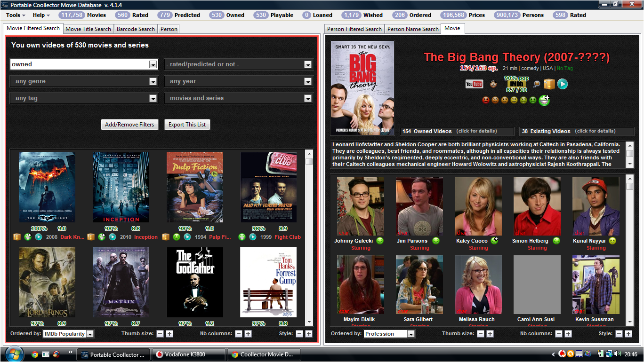Click green smiley beside Pulp Fiction
The image size is (644, 362).
pos(177,237)
